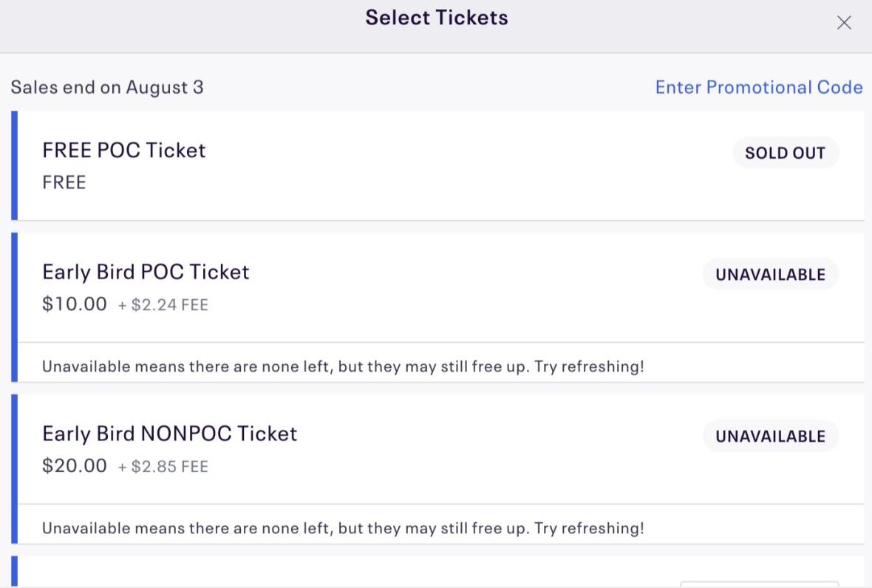The width and height of the screenshot is (872, 588).
Task: Click UNAVAILABLE badge for Early Bird NONPOC Ticket
Action: coord(770,437)
